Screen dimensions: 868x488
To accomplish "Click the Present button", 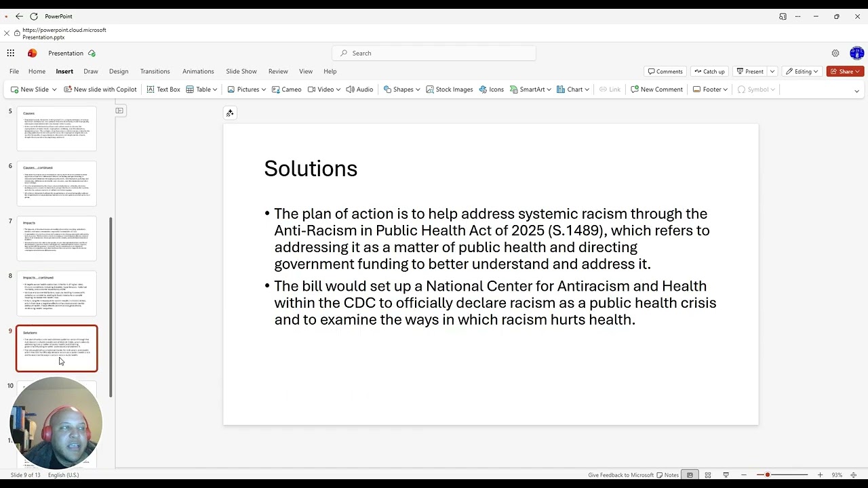I will coord(749,71).
